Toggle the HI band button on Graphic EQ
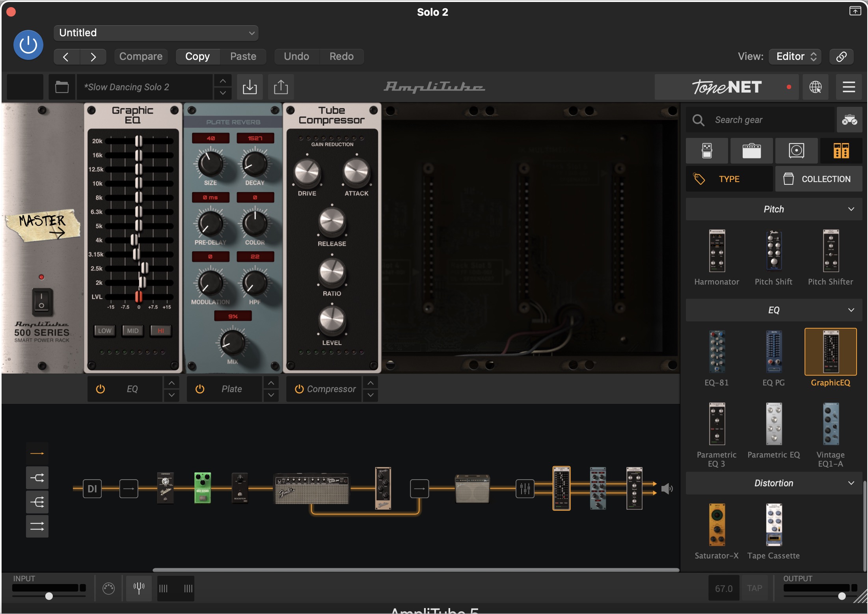This screenshot has width=868, height=614. tap(161, 331)
